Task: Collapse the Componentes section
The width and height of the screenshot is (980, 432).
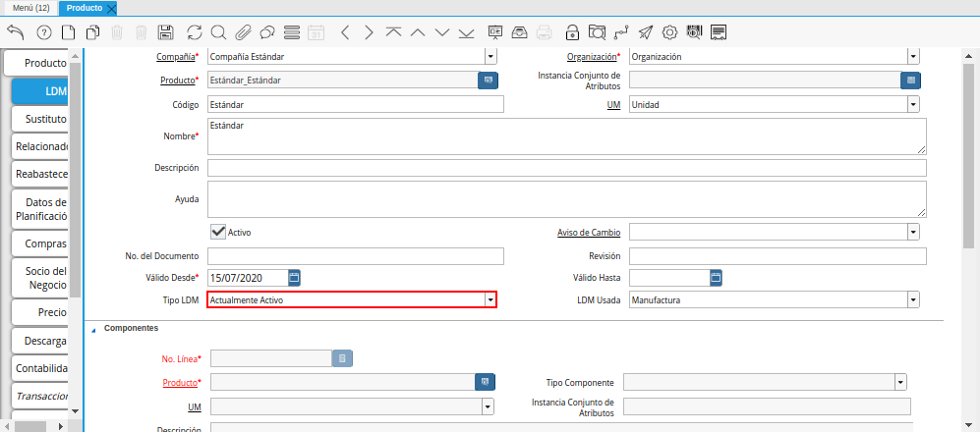Action: 94,329
